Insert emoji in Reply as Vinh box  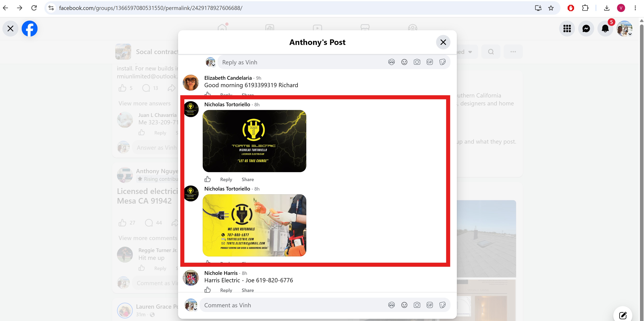click(x=404, y=62)
